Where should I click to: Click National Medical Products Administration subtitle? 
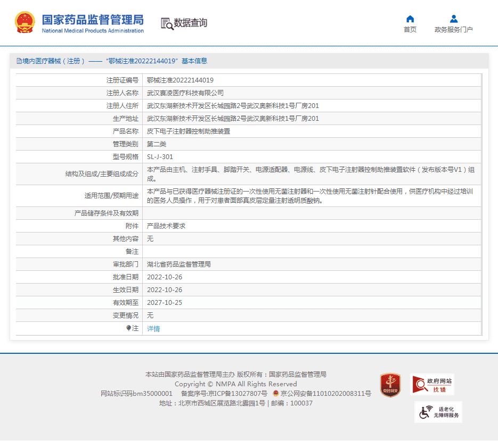(93, 31)
